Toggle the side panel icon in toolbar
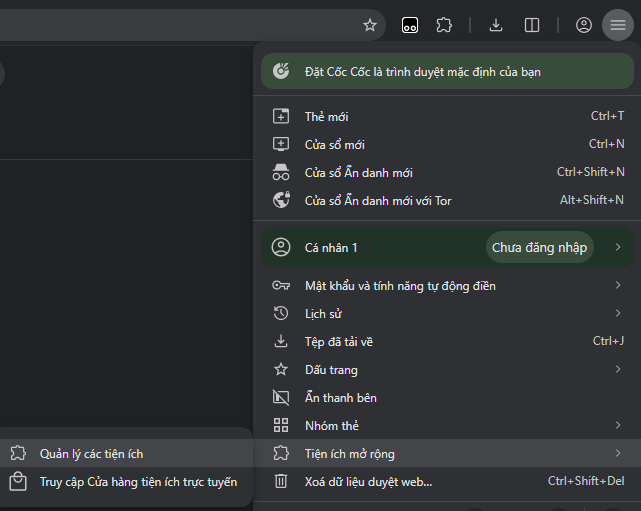This screenshot has width=641, height=511. click(x=532, y=25)
